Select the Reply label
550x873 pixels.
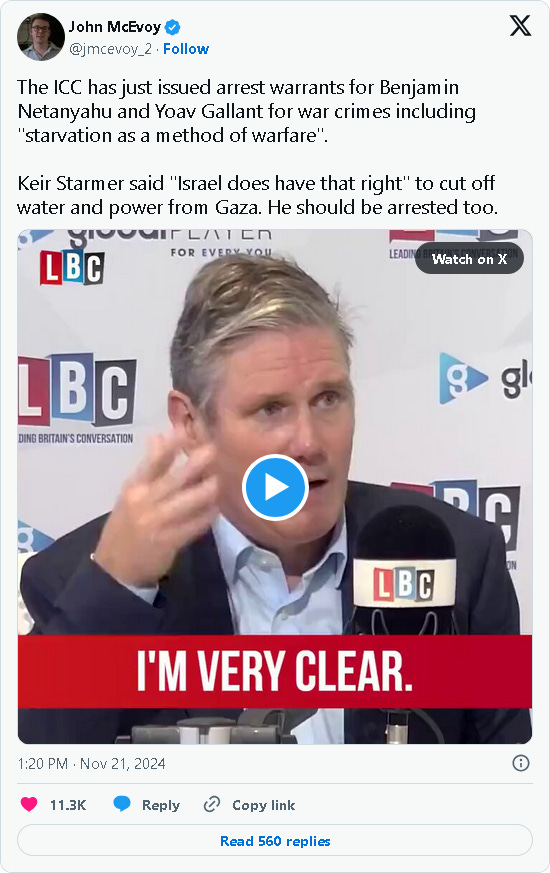point(161,805)
